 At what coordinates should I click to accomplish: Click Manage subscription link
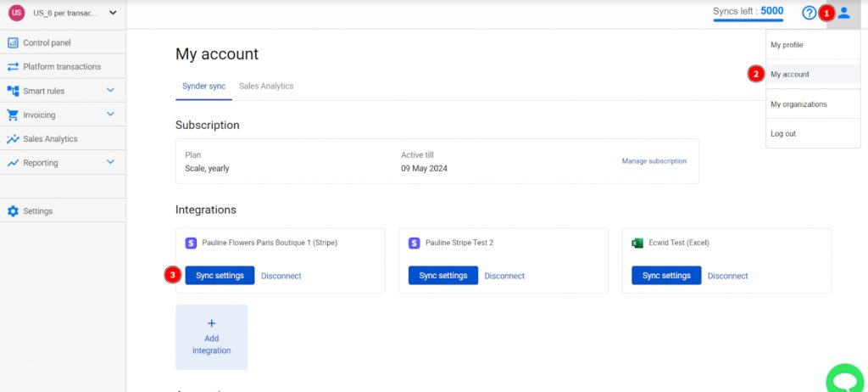click(x=654, y=161)
